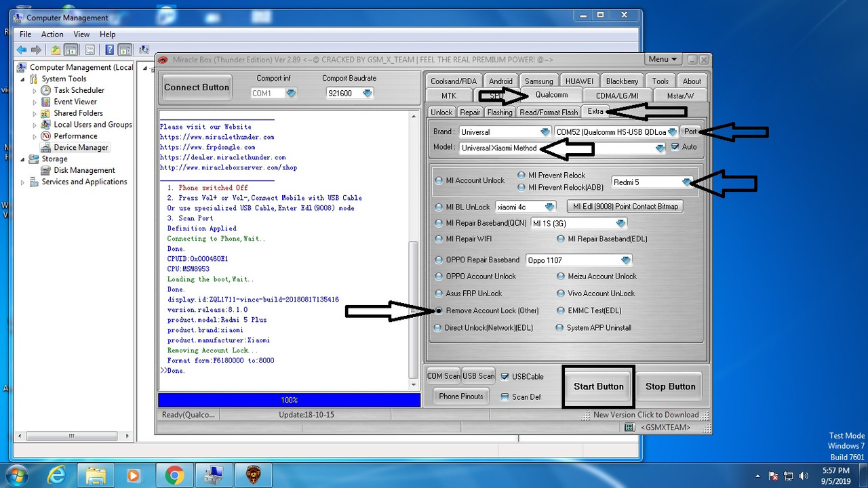Switch to Miracle Box taskbar icon
Image resolution: width=868 pixels, height=488 pixels.
coord(253,476)
